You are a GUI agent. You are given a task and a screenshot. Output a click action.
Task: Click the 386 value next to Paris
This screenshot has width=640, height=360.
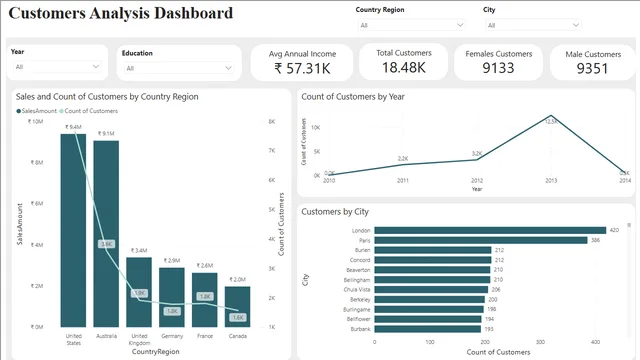point(596,240)
